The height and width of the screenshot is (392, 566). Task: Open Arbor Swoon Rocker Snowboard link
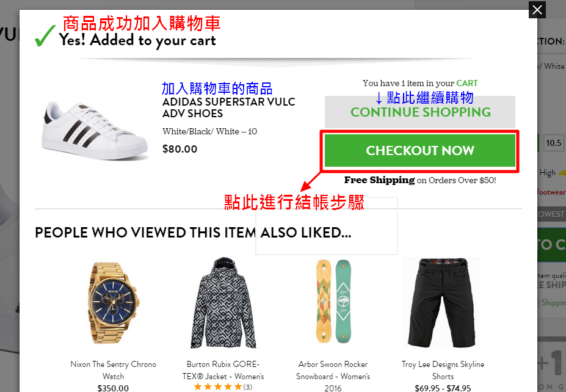click(x=333, y=376)
